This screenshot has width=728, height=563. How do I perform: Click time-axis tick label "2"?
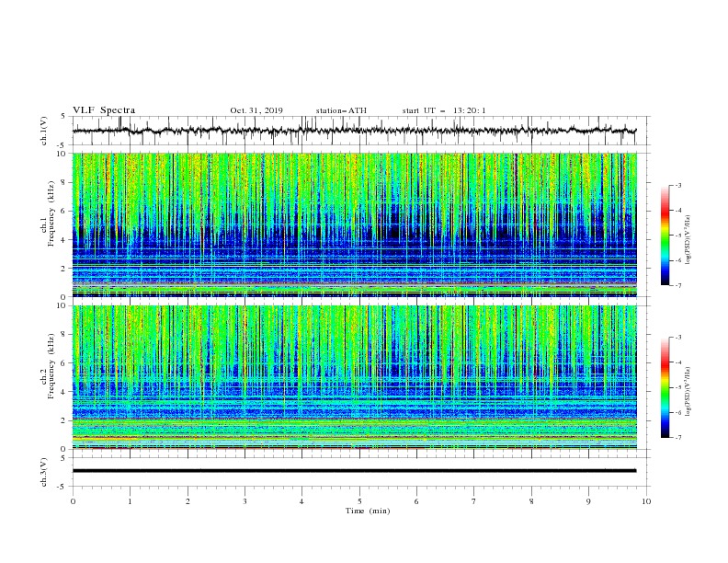click(188, 501)
